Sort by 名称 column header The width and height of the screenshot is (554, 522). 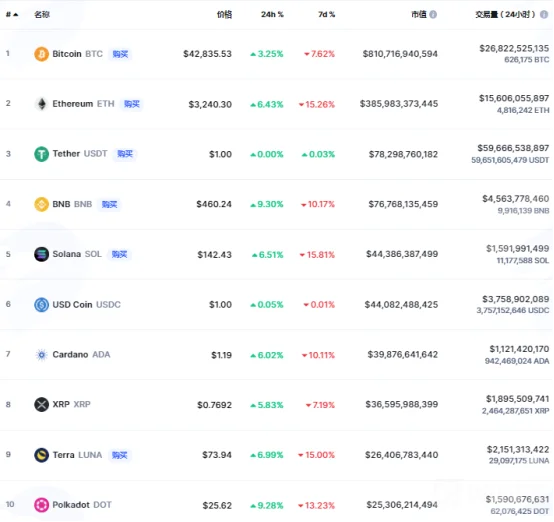coord(42,14)
